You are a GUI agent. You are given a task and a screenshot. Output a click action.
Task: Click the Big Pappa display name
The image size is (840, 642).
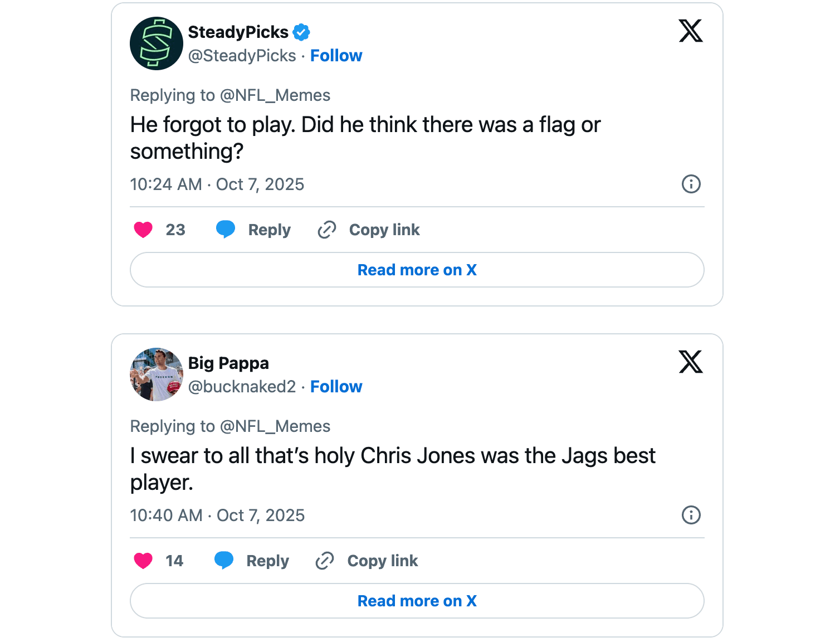(228, 363)
